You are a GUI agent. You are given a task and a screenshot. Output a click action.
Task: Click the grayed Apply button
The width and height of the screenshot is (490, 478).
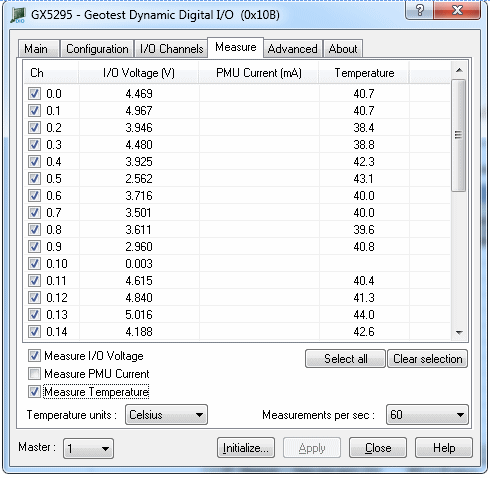coord(312,448)
